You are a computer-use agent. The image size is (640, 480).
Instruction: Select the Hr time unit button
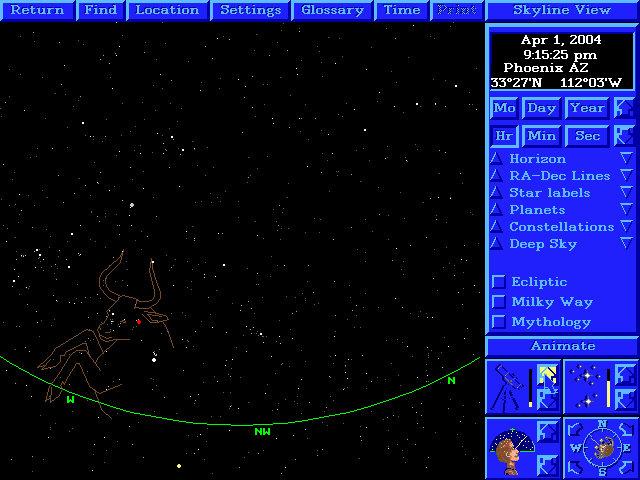(504, 136)
